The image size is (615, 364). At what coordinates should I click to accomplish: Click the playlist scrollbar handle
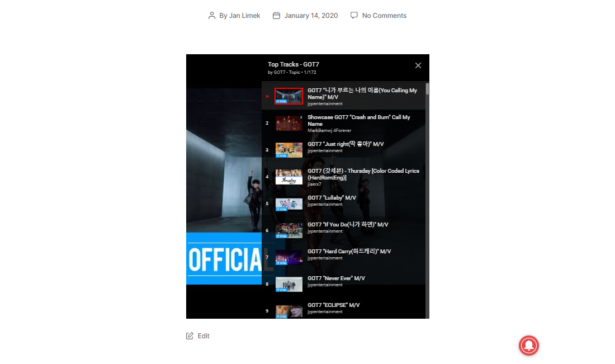coord(427,89)
